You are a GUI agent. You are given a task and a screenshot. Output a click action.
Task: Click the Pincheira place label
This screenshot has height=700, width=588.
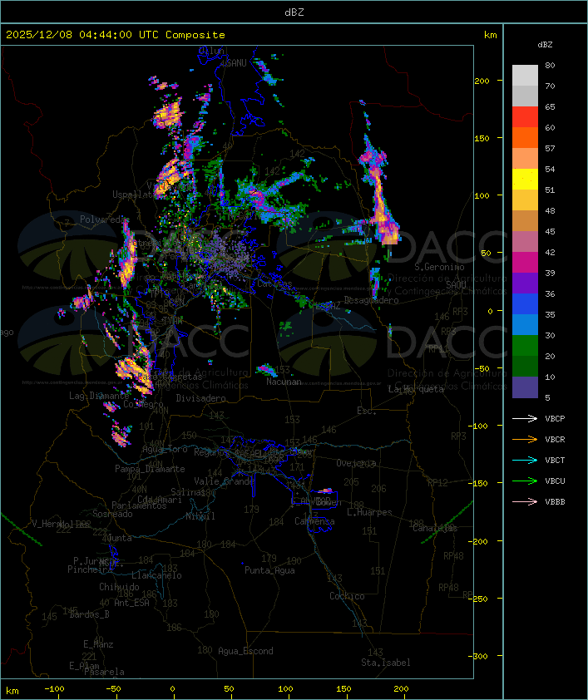tap(90, 569)
